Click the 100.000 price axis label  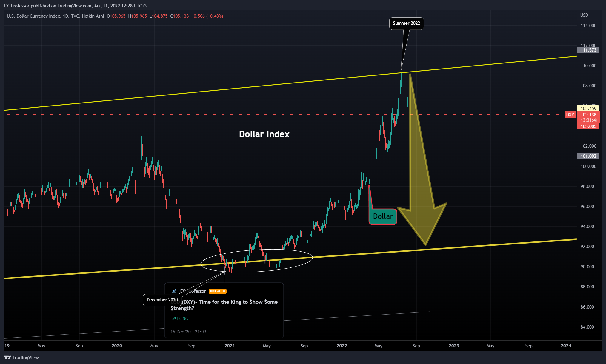coord(588,166)
